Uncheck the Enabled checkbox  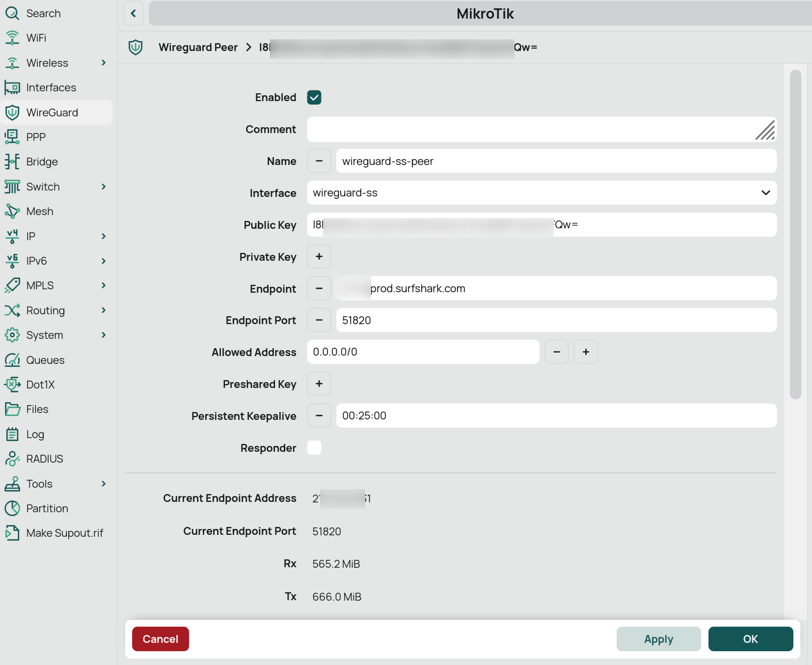[314, 97]
